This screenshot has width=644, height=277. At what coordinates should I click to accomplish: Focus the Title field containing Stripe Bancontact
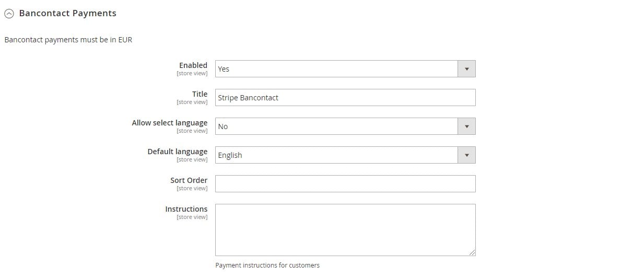click(345, 98)
